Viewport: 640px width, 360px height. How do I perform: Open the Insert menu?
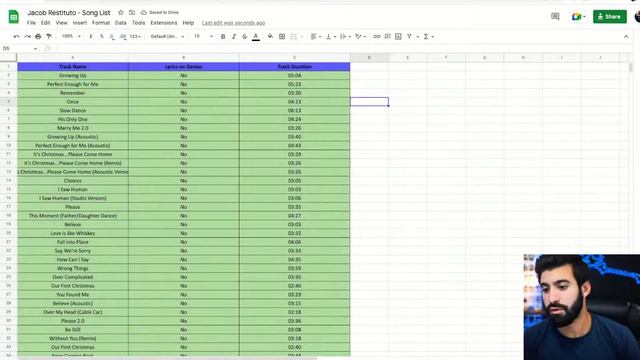80,23
